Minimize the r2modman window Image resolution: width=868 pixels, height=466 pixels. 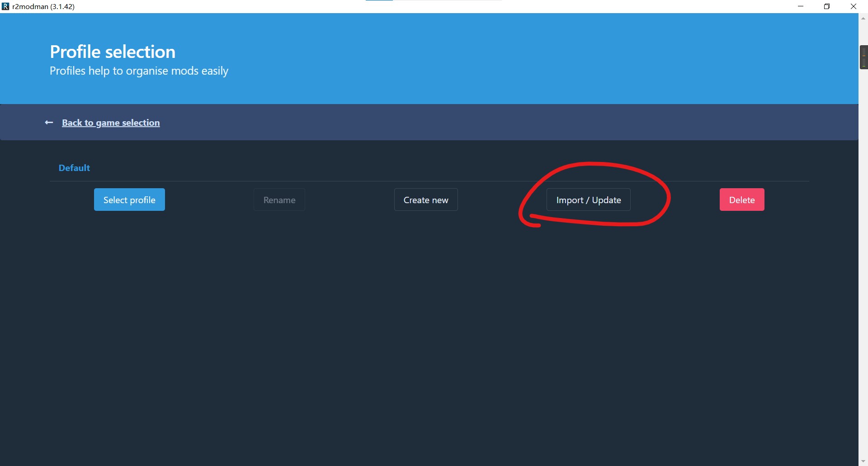[801, 6]
